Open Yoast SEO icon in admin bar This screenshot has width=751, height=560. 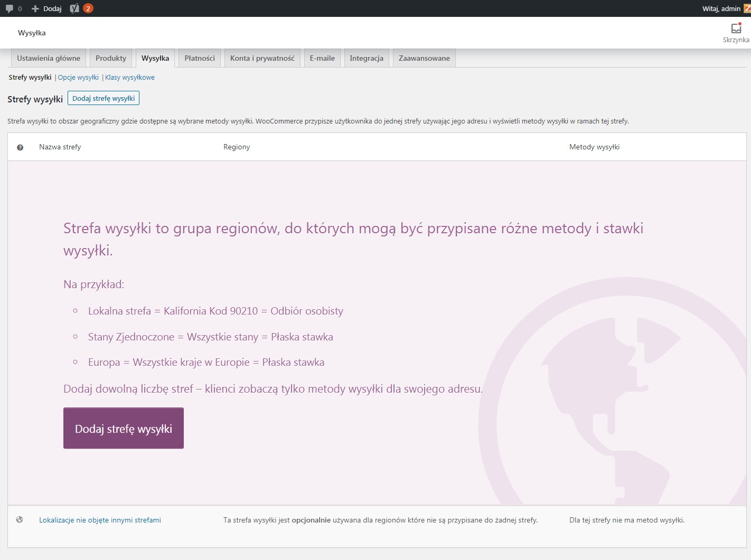click(x=74, y=8)
